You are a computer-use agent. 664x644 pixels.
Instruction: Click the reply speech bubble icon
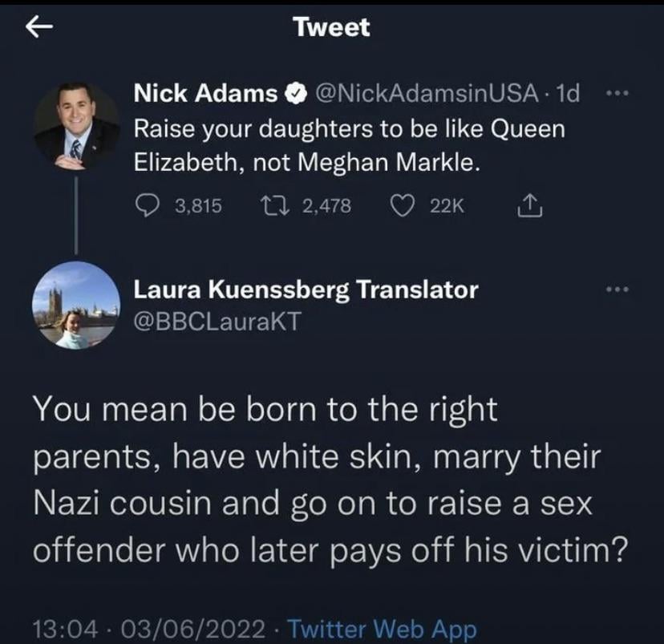click(145, 206)
